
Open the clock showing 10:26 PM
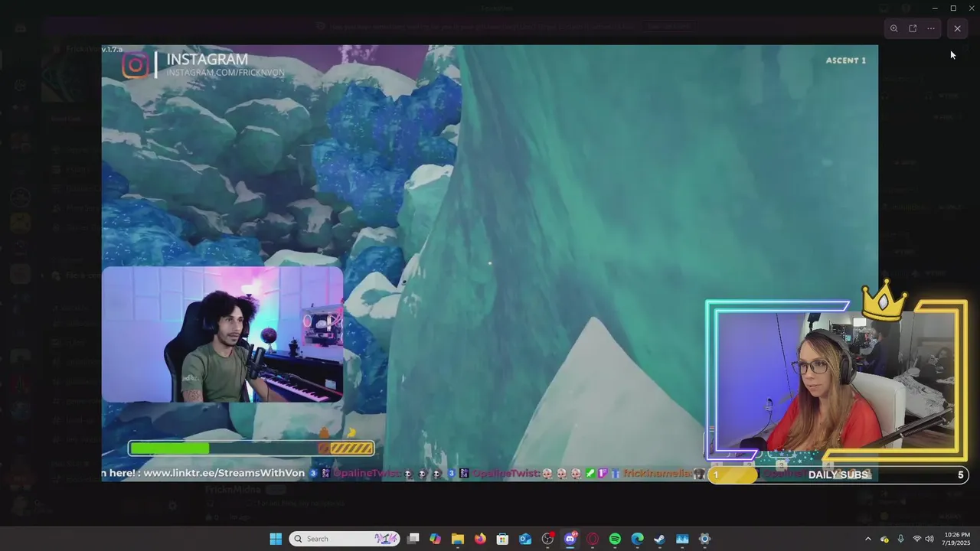pyautogui.click(x=957, y=539)
